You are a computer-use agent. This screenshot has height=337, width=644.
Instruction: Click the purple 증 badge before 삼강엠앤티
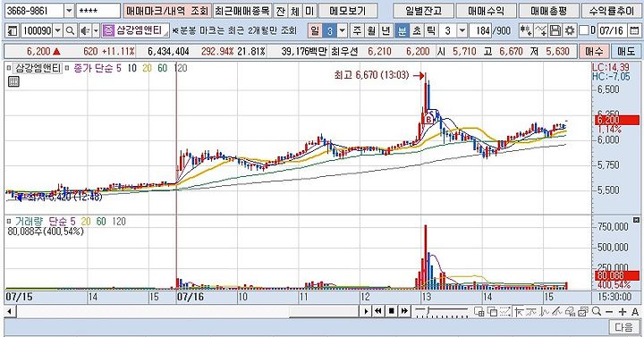108,30
